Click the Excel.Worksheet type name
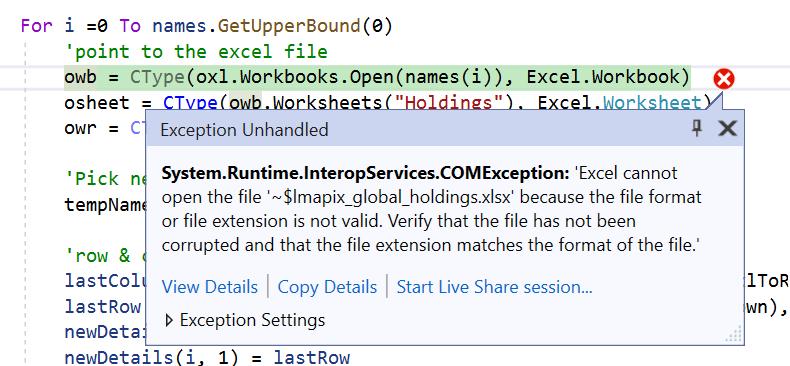Screen dimensions: 790x366 619,102
